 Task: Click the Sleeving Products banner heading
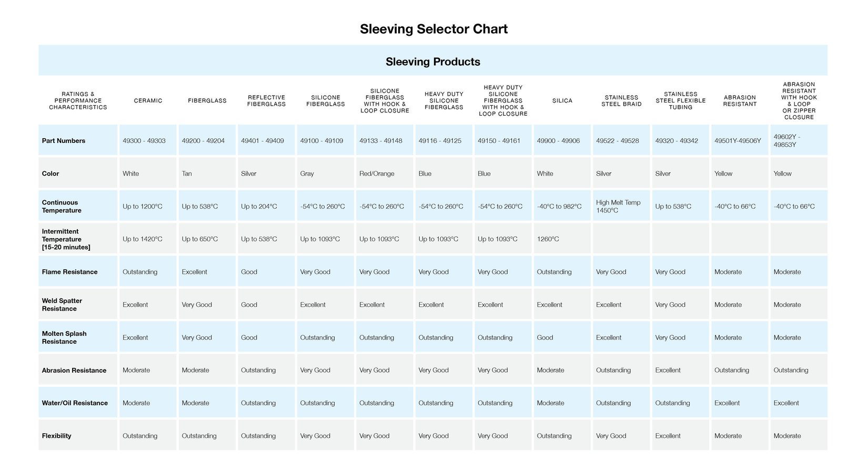click(432, 61)
